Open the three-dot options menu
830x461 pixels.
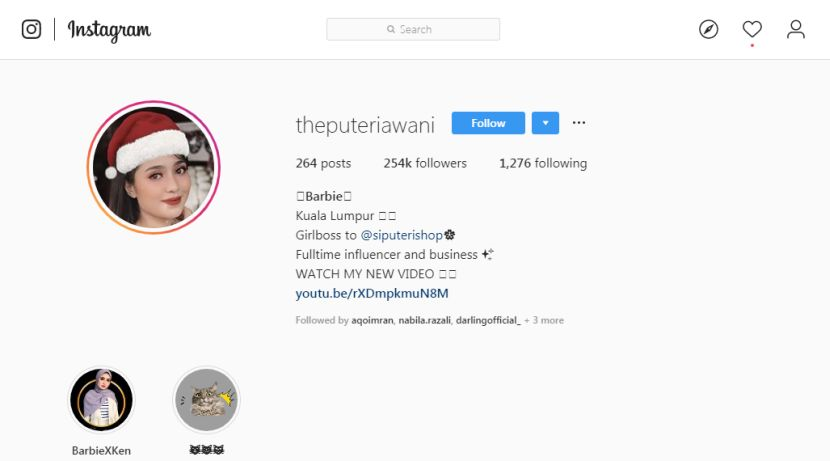[x=579, y=123]
